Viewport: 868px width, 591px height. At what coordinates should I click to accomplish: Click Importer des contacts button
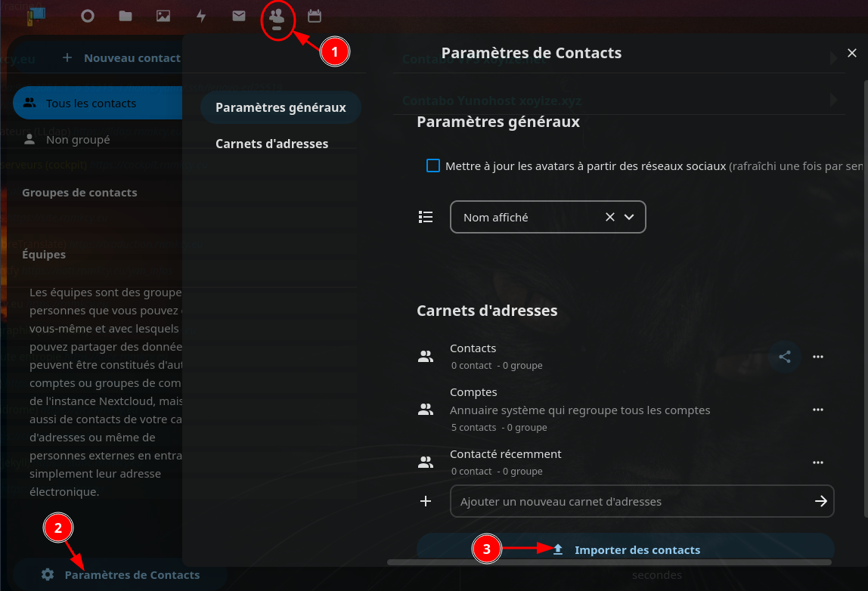625,549
